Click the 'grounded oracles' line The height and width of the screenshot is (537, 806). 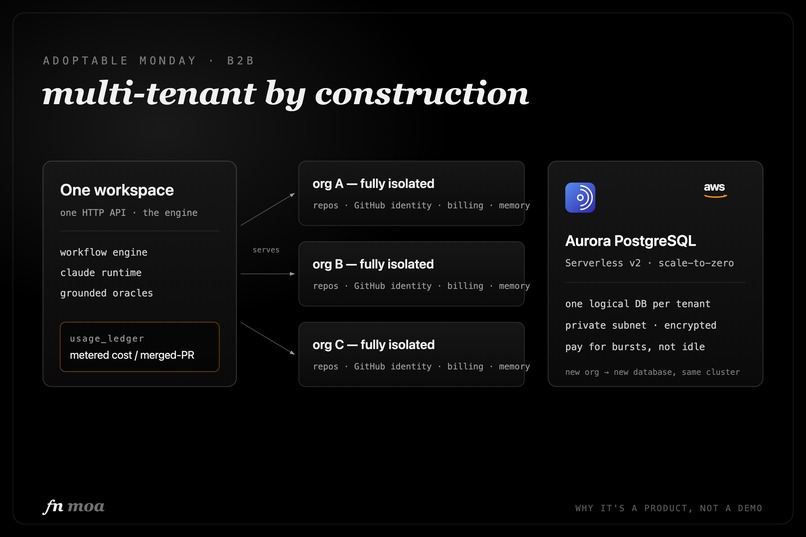coord(106,293)
